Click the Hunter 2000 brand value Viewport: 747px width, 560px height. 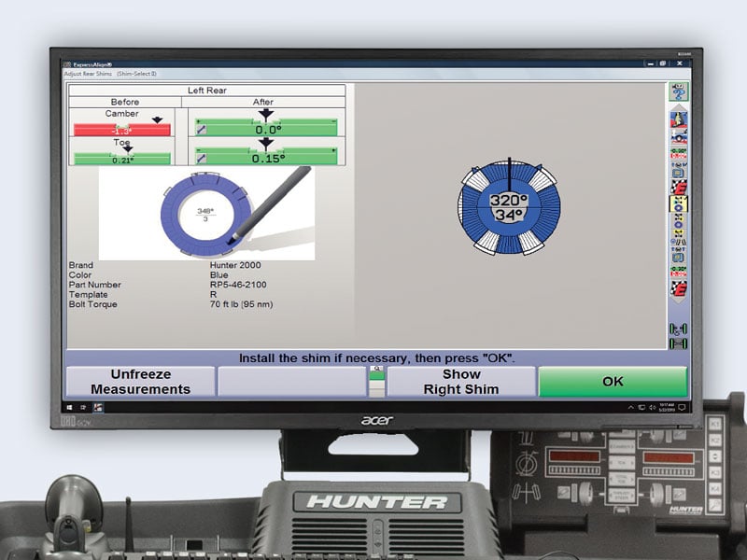[x=235, y=265]
